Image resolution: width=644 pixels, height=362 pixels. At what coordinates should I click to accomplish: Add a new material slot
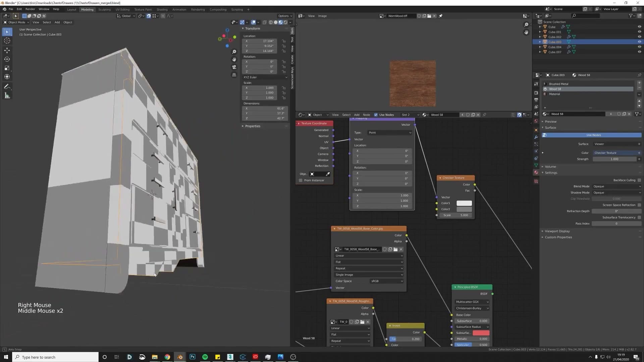point(639,82)
